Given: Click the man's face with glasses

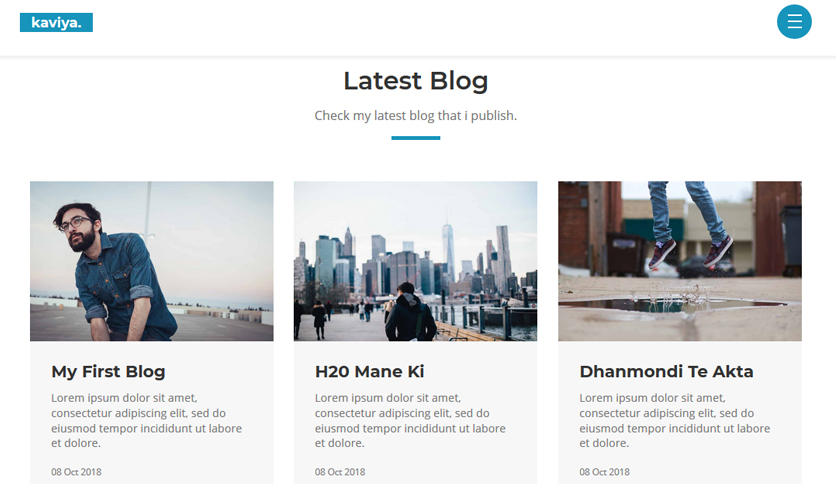Looking at the screenshot, I should click(77, 227).
